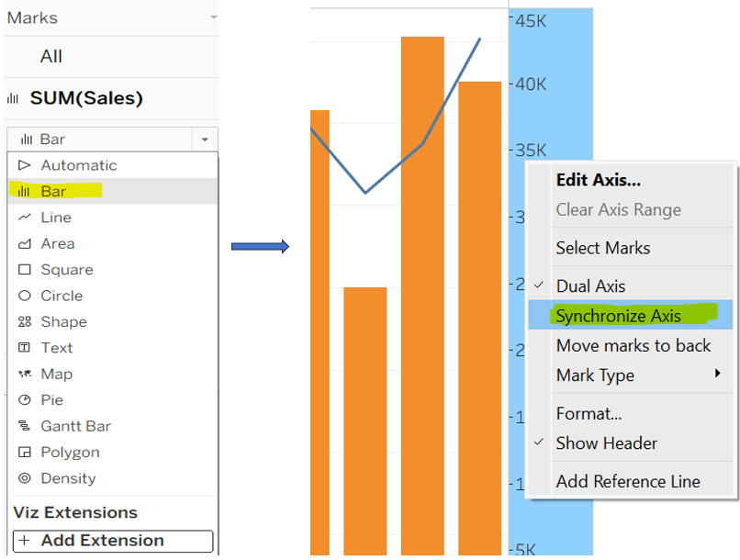This screenshot has height=560, width=740.
Task: Expand the Mark Type submenu arrow
Action: [x=717, y=375]
